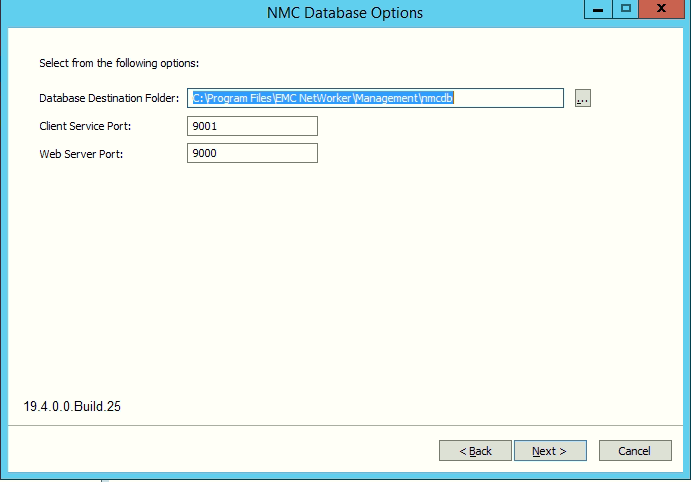Click the 'Web Server Port:' label
This screenshot has height=482, width=691.
coord(80,154)
